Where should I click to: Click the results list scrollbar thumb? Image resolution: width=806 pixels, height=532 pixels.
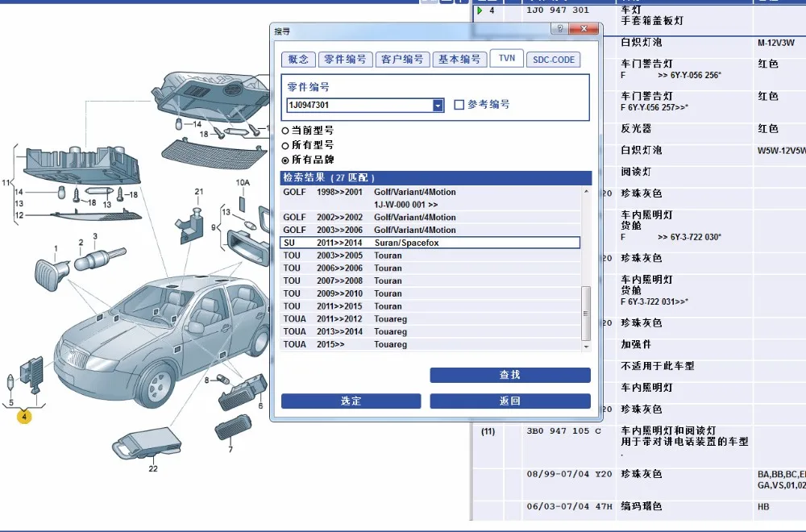coord(586,314)
